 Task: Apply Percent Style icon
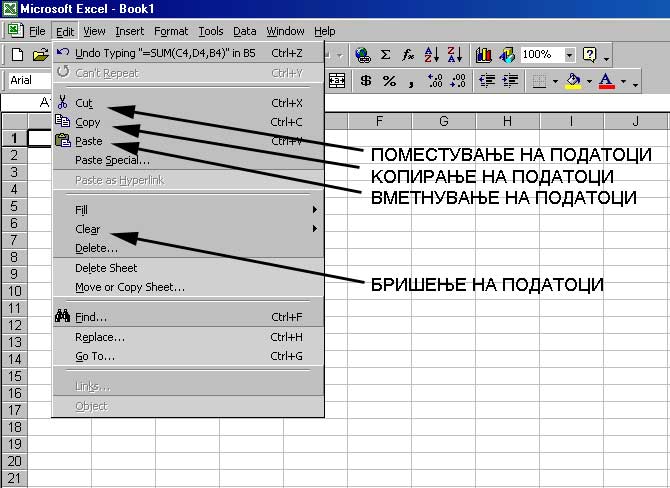389,80
